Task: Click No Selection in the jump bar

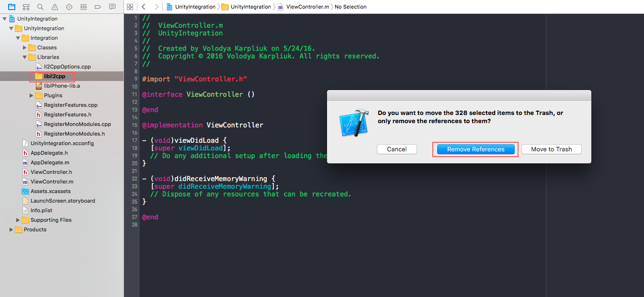Action: (350, 7)
